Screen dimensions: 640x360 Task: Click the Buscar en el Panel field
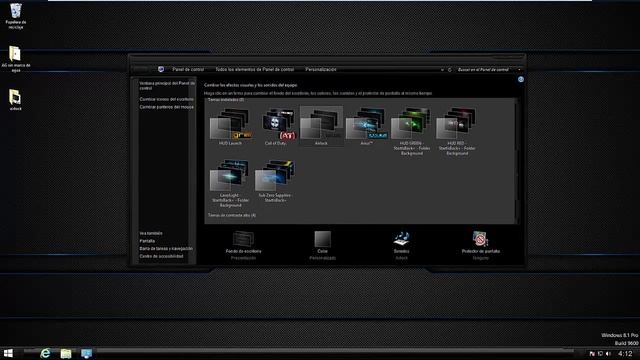[x=486, y=70]
